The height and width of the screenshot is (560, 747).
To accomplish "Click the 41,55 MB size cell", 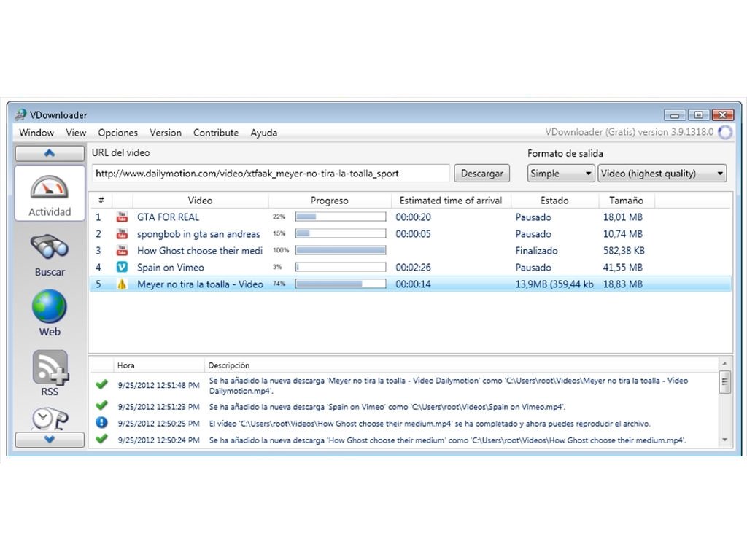I will point(623,267).
